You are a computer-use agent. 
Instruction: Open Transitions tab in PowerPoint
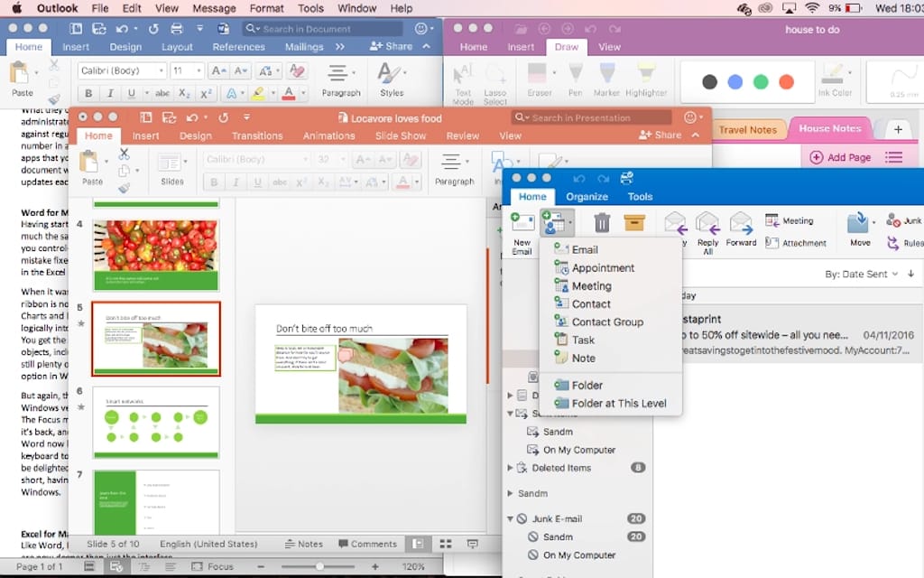257,135
